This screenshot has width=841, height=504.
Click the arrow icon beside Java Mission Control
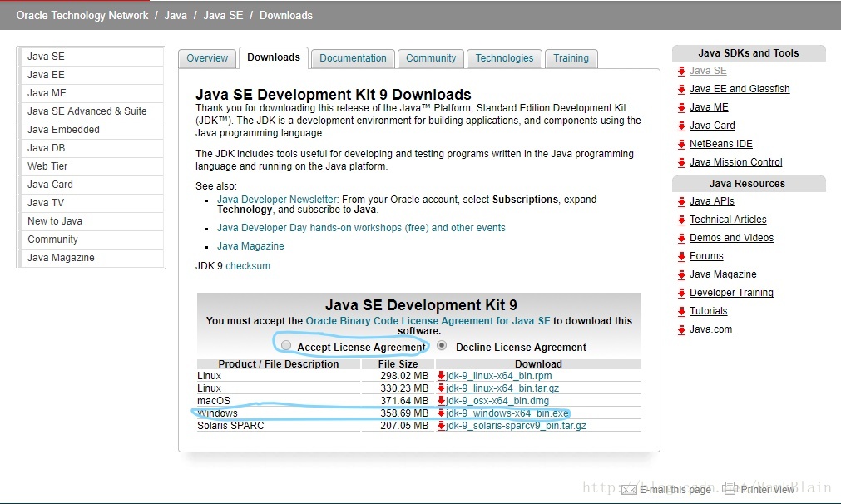click(x=681, y=162)
